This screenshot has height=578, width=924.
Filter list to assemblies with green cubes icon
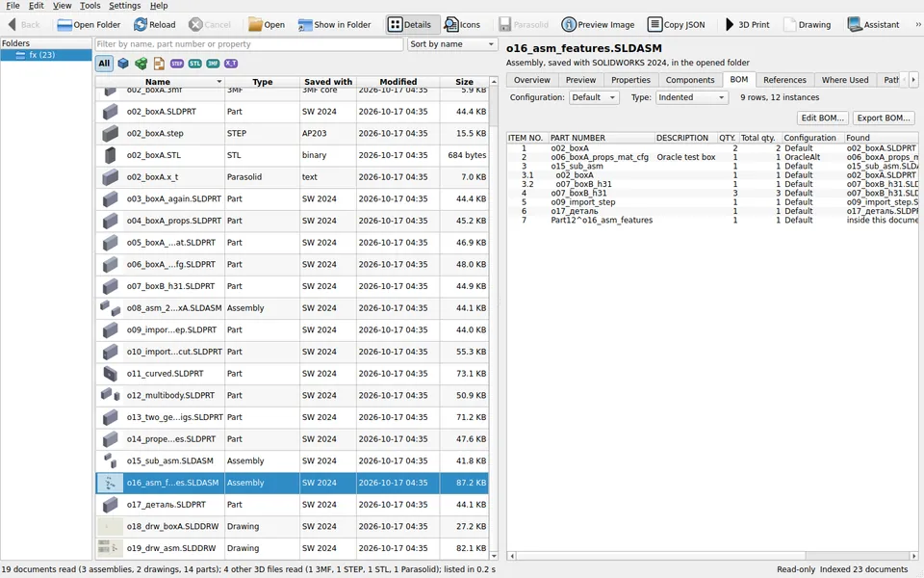[x=141, y=64]
